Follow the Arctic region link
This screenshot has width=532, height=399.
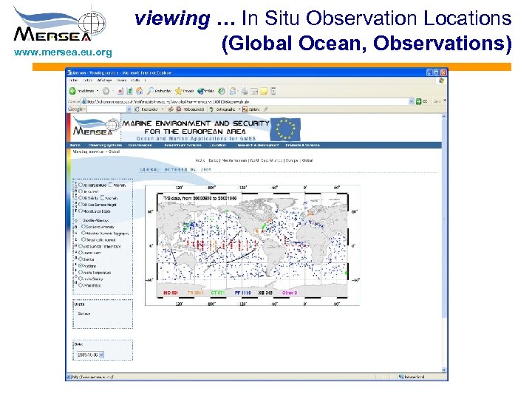pos(200,160)
